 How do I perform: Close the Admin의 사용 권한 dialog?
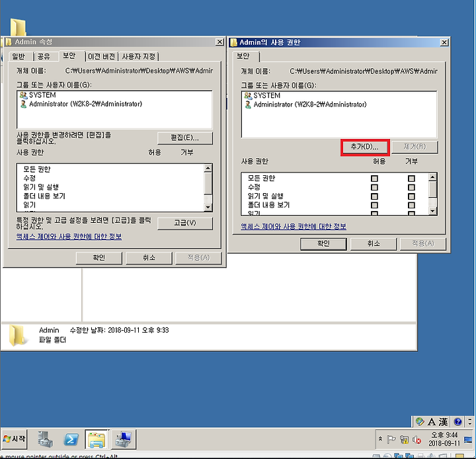pyautogui.click(x=444, y=42)
